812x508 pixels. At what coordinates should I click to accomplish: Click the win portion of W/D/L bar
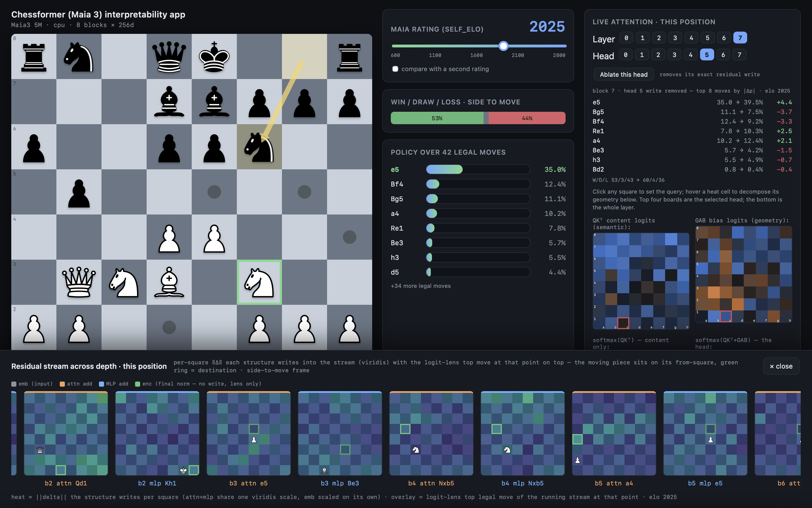click(x=437, y=118)
